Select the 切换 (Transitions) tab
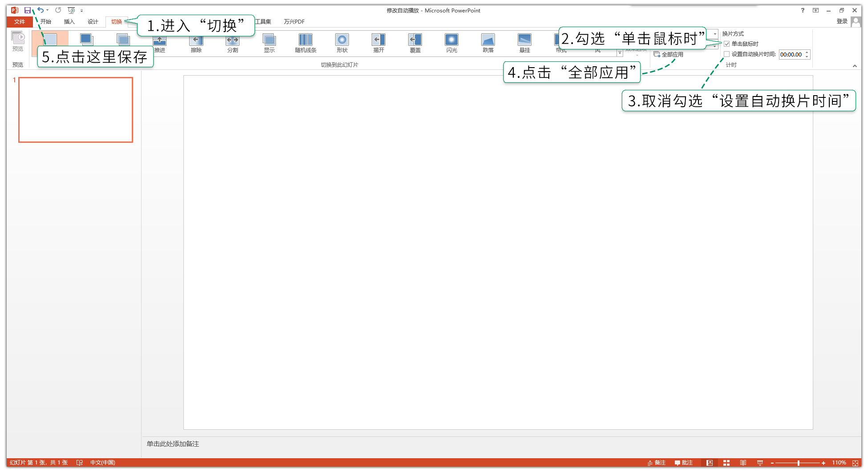Viewport: 868px width, 472px height. [117, 21]
